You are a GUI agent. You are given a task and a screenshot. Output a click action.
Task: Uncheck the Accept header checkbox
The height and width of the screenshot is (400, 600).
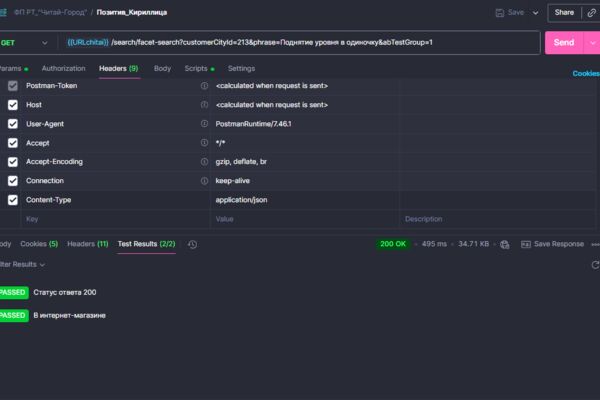coord(13,143)
